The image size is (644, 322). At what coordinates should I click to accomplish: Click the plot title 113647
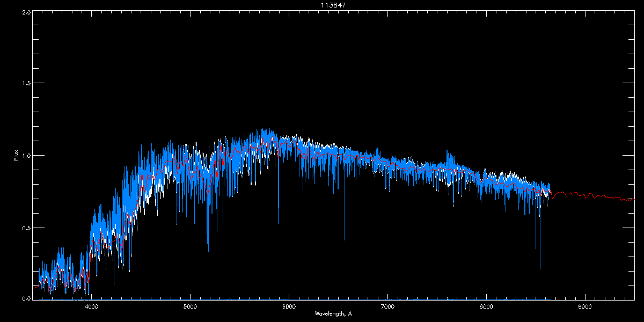333,5
